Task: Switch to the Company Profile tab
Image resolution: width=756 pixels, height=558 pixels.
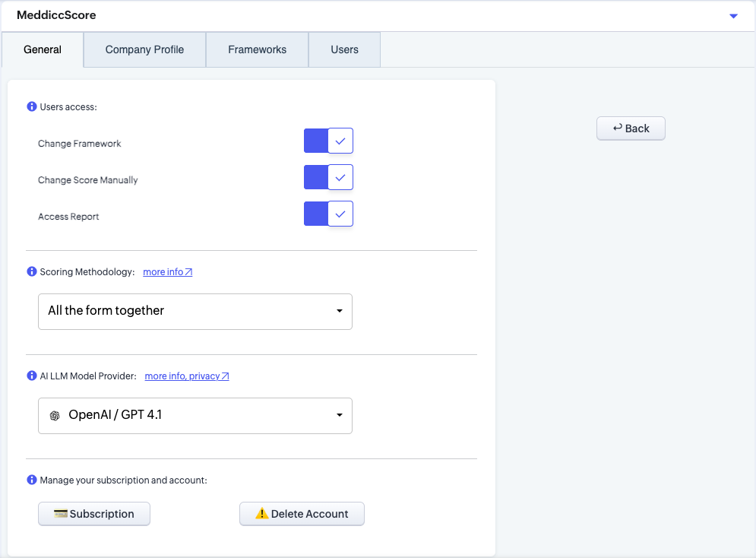Action: point(144,49)
